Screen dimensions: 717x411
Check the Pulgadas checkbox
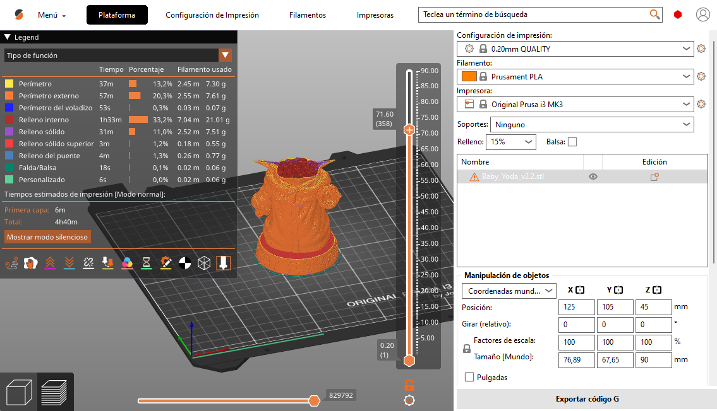(470, 377)
